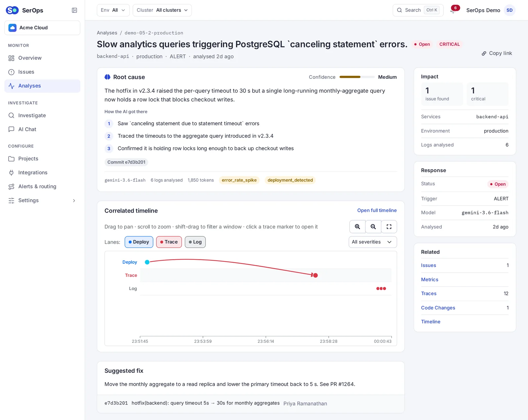The width and height of the screenshot is (528, 420).
Task: Click the Alerts & routing icon
Action: click(x=11, y=187)
